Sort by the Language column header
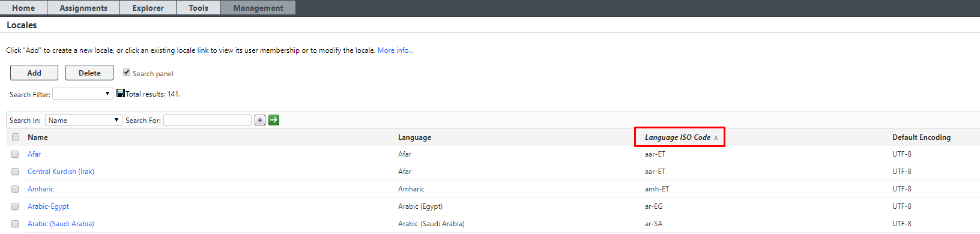Image resolution: width=980 pixels, height=234 pixels. coord(414,137)
